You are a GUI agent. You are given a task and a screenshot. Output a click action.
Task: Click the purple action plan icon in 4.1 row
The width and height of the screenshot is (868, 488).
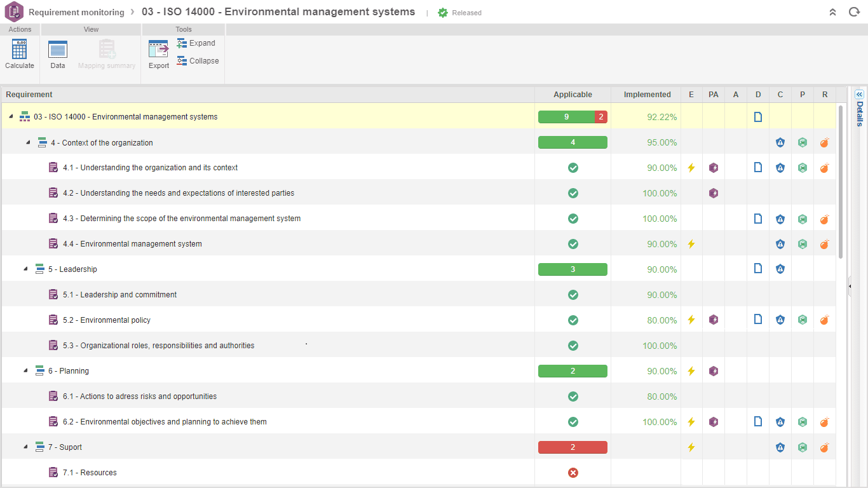[714, 168]
